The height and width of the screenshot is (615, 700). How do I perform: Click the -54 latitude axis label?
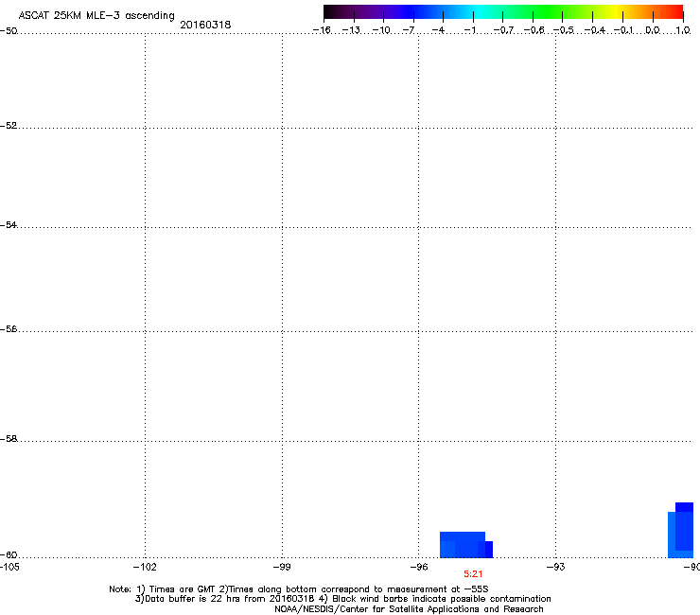[x=9, y=225]
